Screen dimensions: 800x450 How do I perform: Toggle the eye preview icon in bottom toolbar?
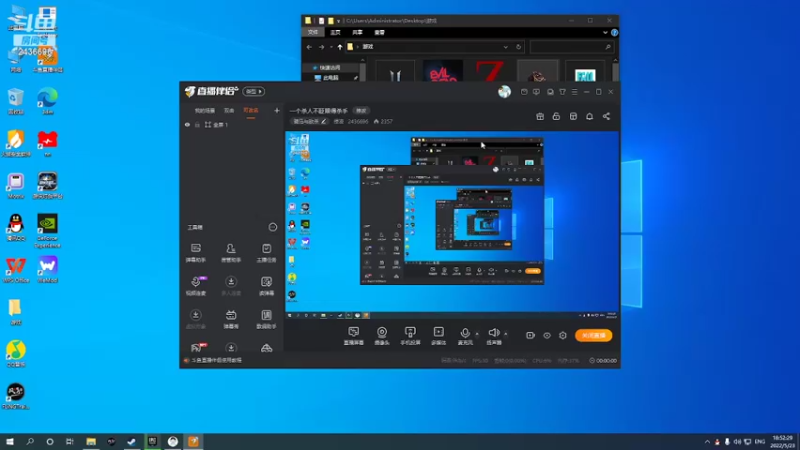pos(547,335)
